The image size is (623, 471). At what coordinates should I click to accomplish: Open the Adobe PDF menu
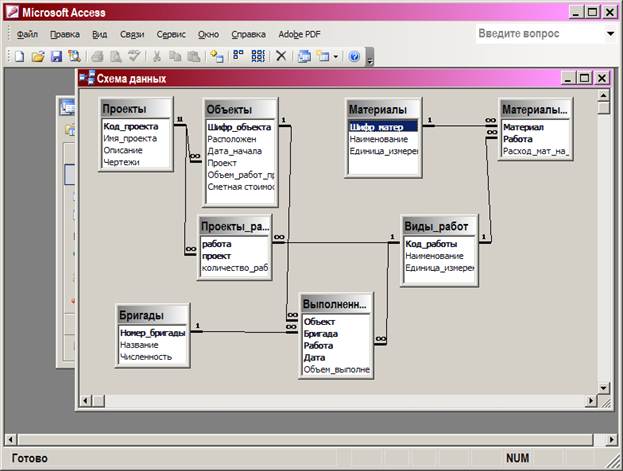coord(299,35)
